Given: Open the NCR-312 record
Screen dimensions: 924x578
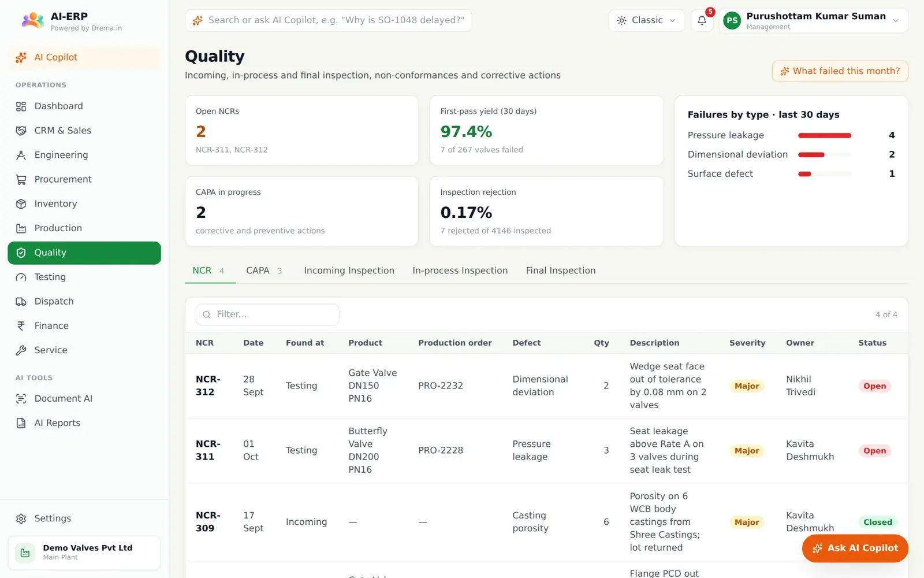Looking at the screenshot, I should pos(208,386).
